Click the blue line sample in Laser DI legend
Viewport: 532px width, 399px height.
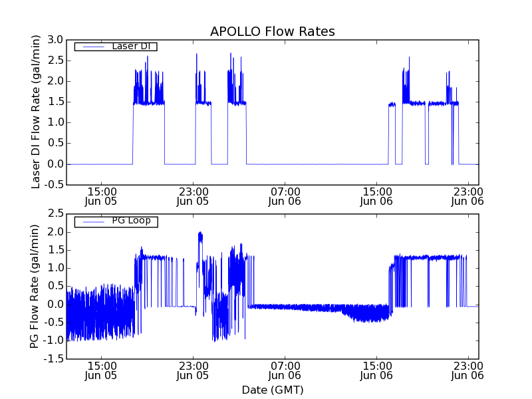pyautogui.click(x=93, y=47)
